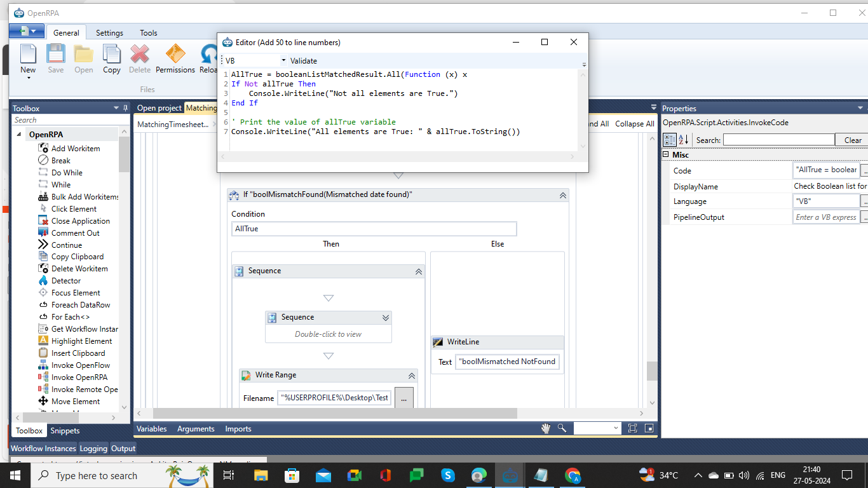Select the Invoke OpenRPA toolbox activity
The height and width of the screenshot is (488, 868).
(79, 377)
